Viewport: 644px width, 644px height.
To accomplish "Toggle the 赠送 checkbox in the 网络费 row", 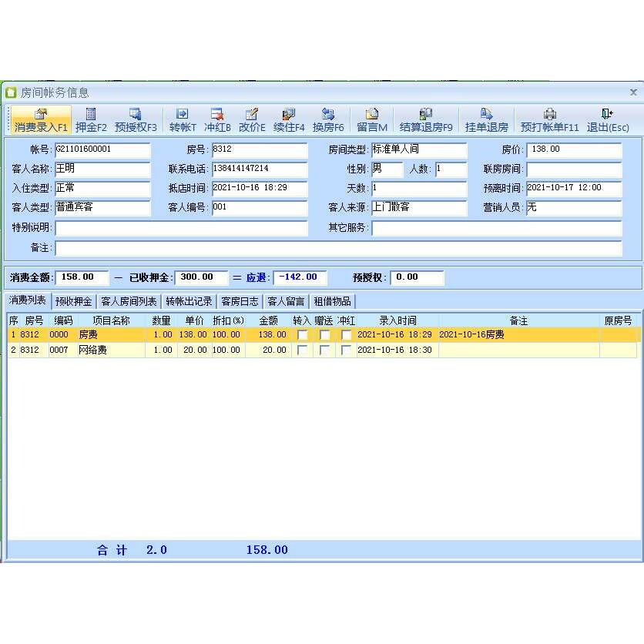I will pyautogui.click(x=324, y=350).
